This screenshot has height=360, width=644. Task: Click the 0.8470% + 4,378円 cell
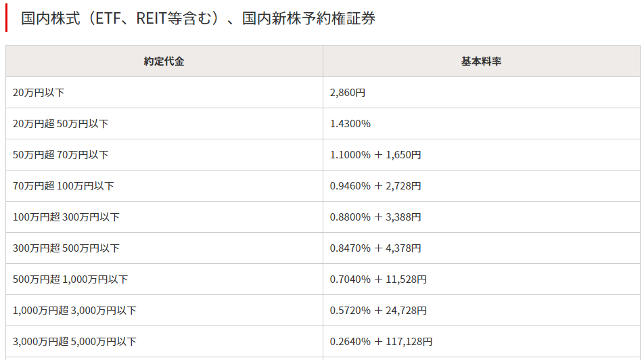482,248
